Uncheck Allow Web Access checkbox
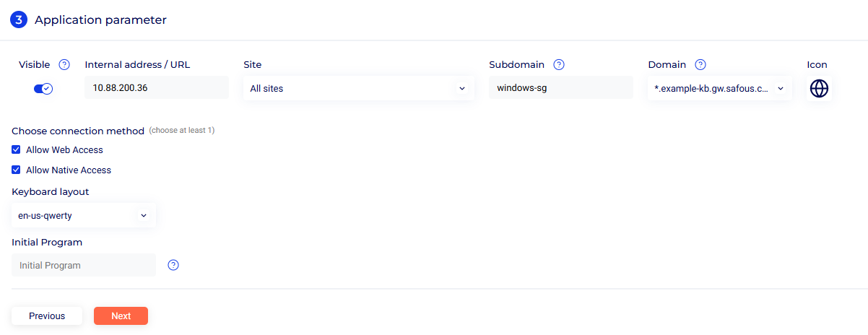 click(x=16, y=150)
